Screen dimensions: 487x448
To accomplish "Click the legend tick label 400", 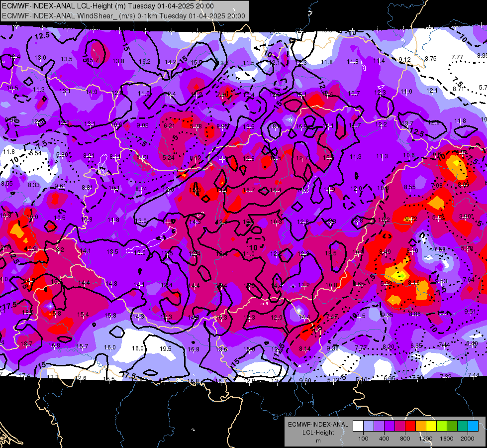I will coord(384,439).
